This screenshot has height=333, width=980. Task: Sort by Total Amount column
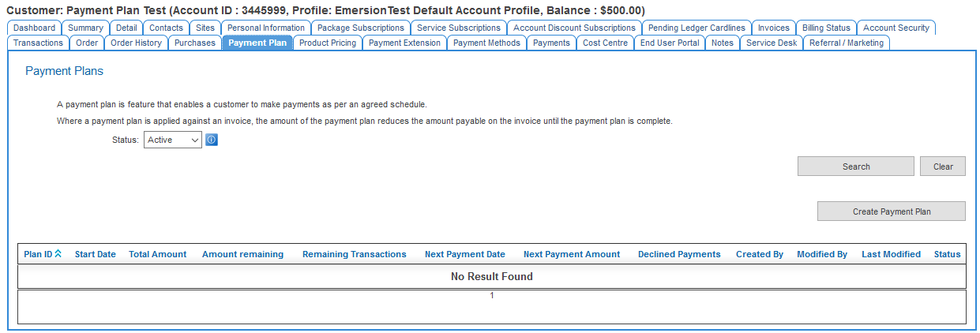(158, 254)
